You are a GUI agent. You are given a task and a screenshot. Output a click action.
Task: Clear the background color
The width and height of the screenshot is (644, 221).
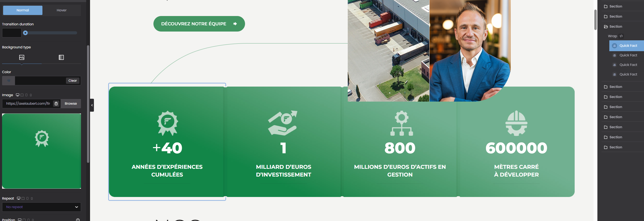[x=72, y=81]
